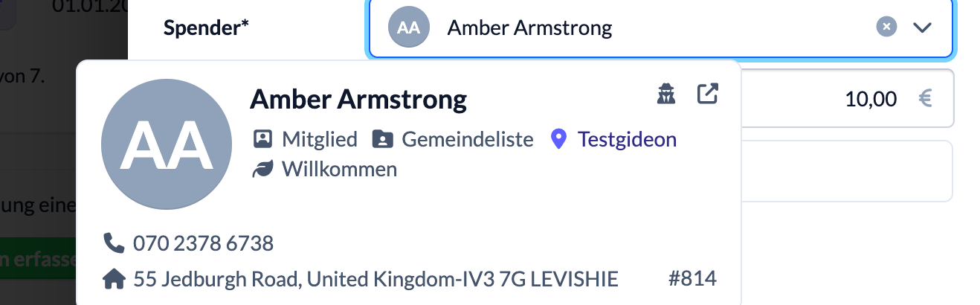Click the Gemeindeliste folder icon

[382, 139]
